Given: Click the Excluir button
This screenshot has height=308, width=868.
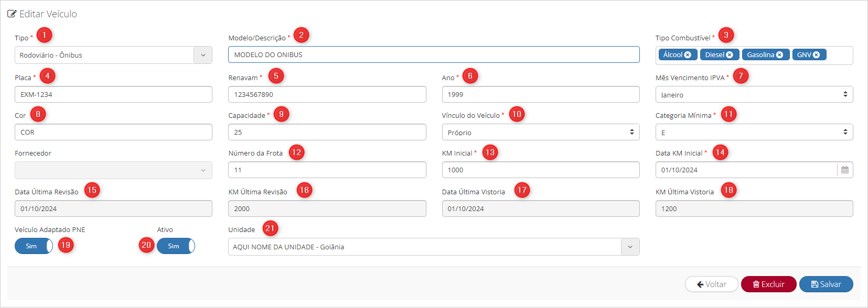Looking at the screenshot, I should 769,284.
